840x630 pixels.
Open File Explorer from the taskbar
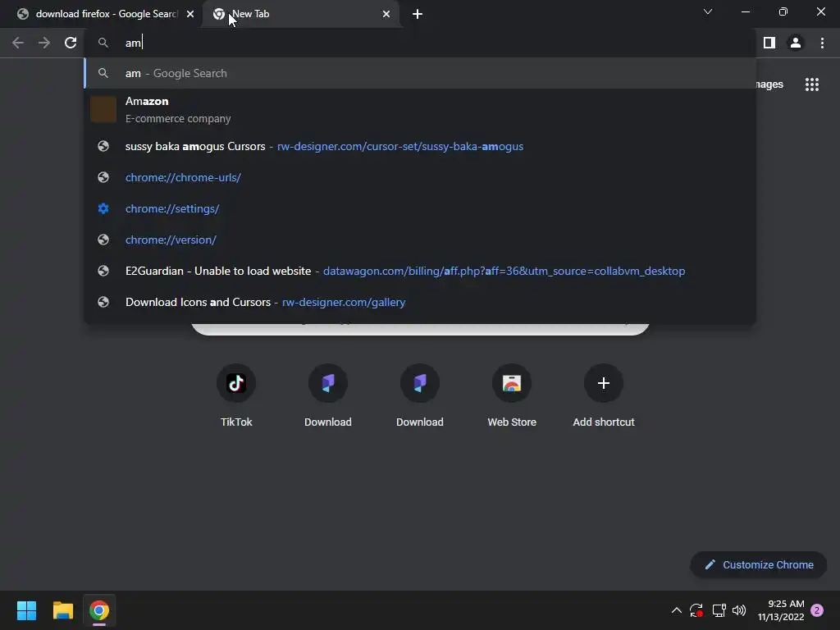click(x=62, y=610)
